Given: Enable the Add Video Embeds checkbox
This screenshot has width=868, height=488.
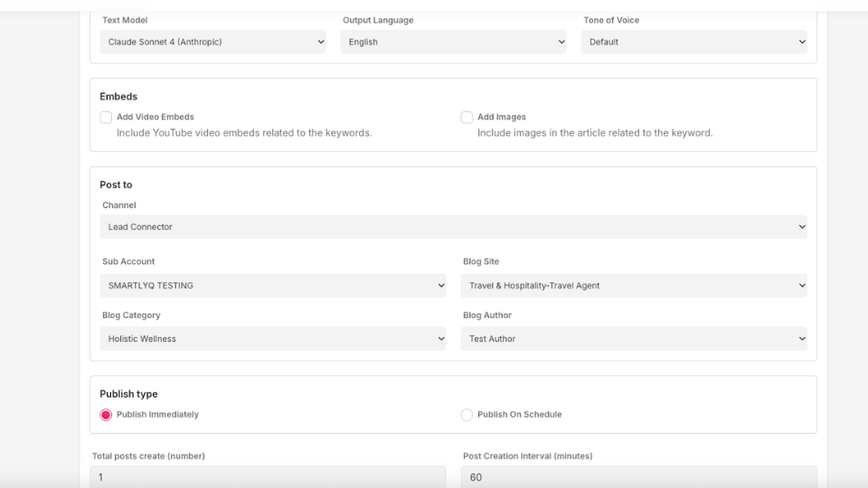Looking at the screenshot, I should [x=106, y=117].
